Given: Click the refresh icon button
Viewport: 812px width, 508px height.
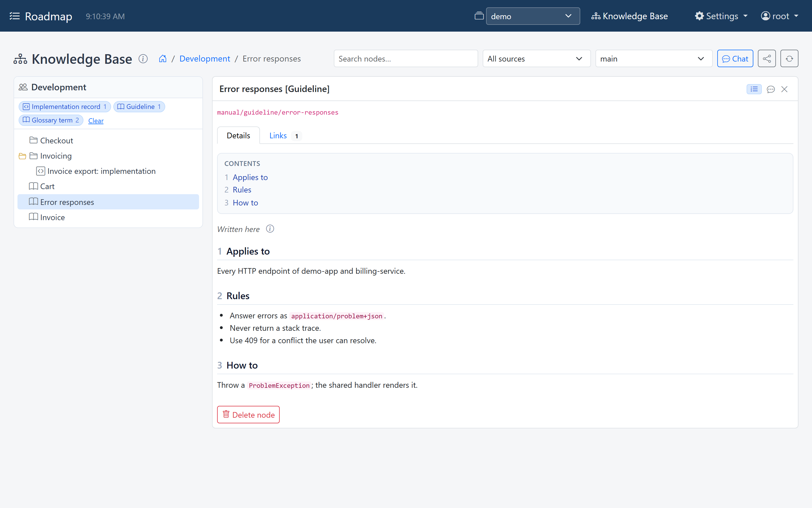Looking at the screenshot, I should (789, 59).
